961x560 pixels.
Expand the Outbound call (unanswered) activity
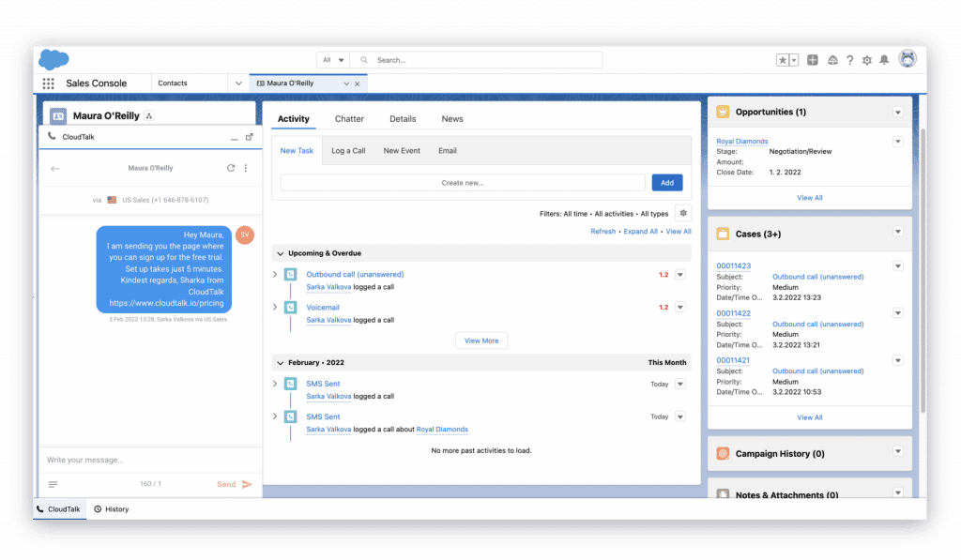275,275
